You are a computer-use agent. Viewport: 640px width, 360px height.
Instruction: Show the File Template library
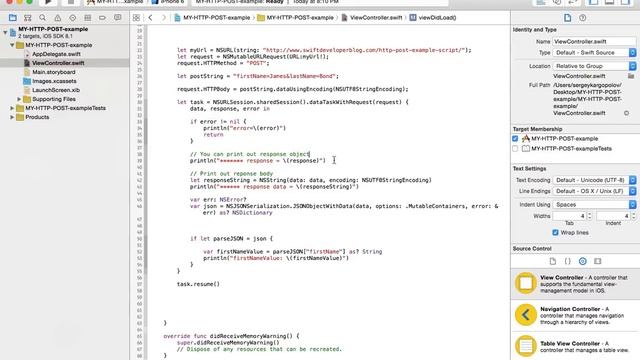[x=553, y=261]
